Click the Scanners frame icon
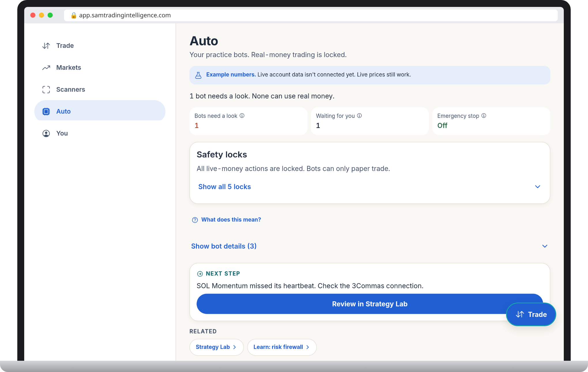The width and height of the screenshot is (588, 372). (x=46, y=89)
